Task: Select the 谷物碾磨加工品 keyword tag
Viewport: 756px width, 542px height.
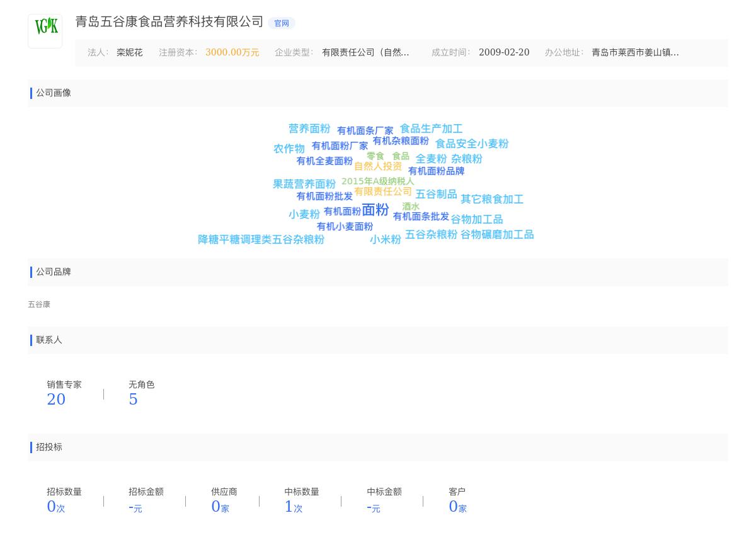Action: point(497,234)
